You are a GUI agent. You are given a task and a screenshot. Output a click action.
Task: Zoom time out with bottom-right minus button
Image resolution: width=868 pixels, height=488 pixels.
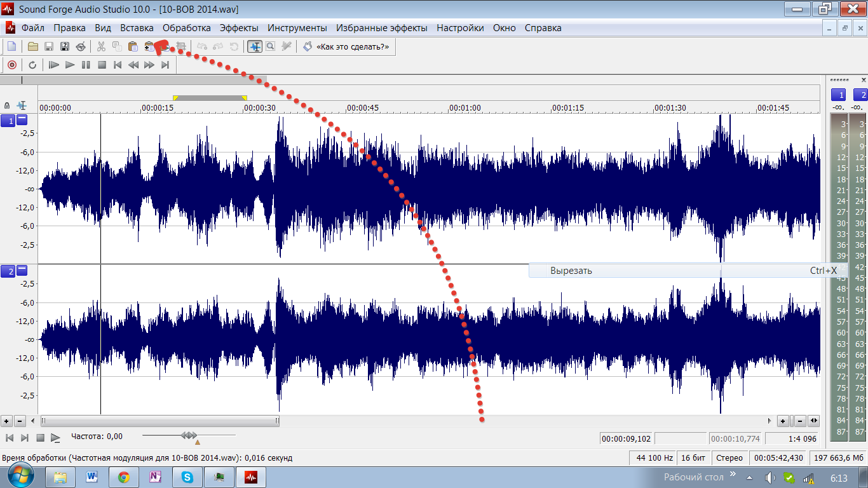click(x=799, y=421)
